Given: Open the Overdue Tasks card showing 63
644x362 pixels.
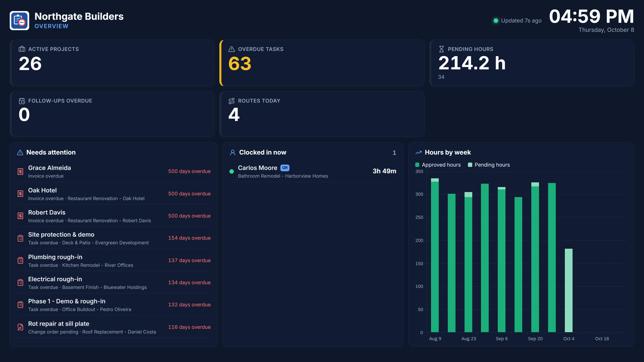Looking at the screenshot, I should (322, 63).
